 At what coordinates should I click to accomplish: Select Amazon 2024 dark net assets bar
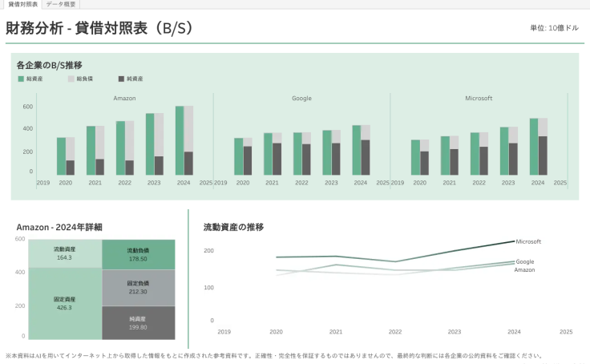pos(188,164)
